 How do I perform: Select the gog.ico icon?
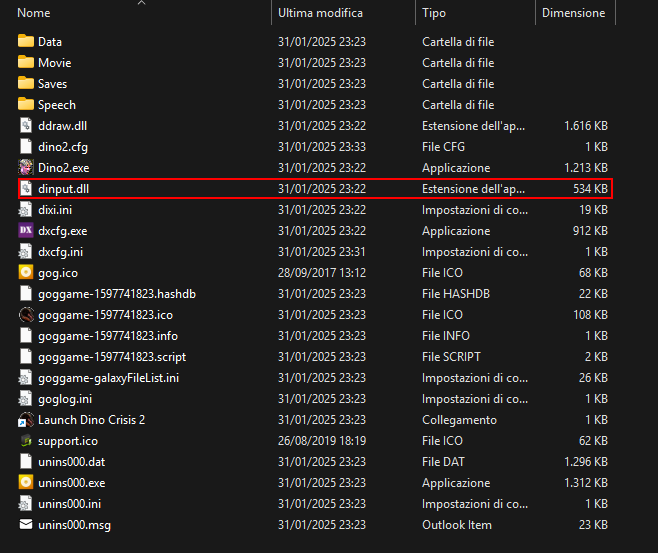pos(26,272)
